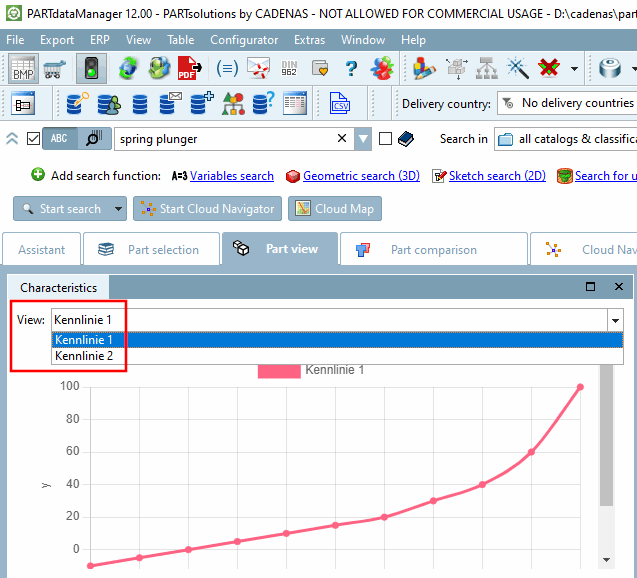637x578 pixels.
Task: Export with the CSV file icon
Action: 340,103
